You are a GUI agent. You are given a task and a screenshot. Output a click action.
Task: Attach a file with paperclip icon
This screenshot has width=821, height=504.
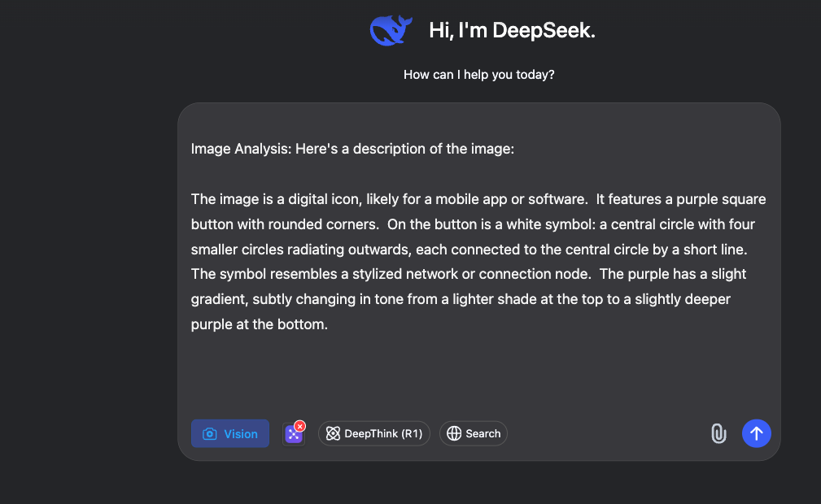coord(718,433)
